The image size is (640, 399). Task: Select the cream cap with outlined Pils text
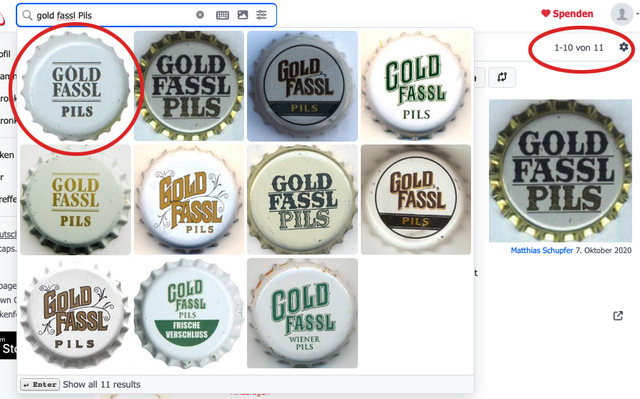(x=302, y=200)
